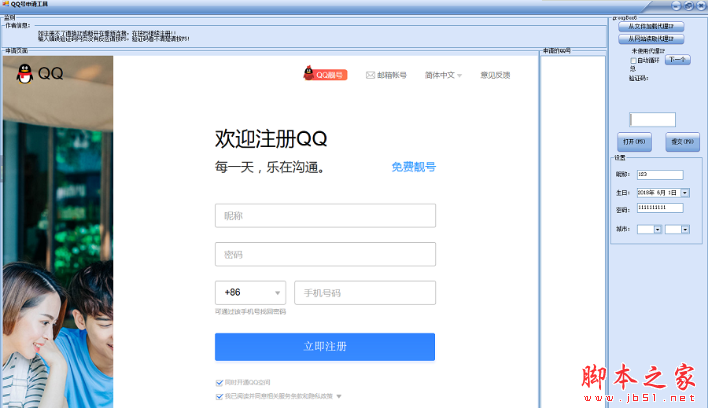Screen dimensions: 708x409
Task: Focus the settings 密码 field
Action: click(660, 208)
